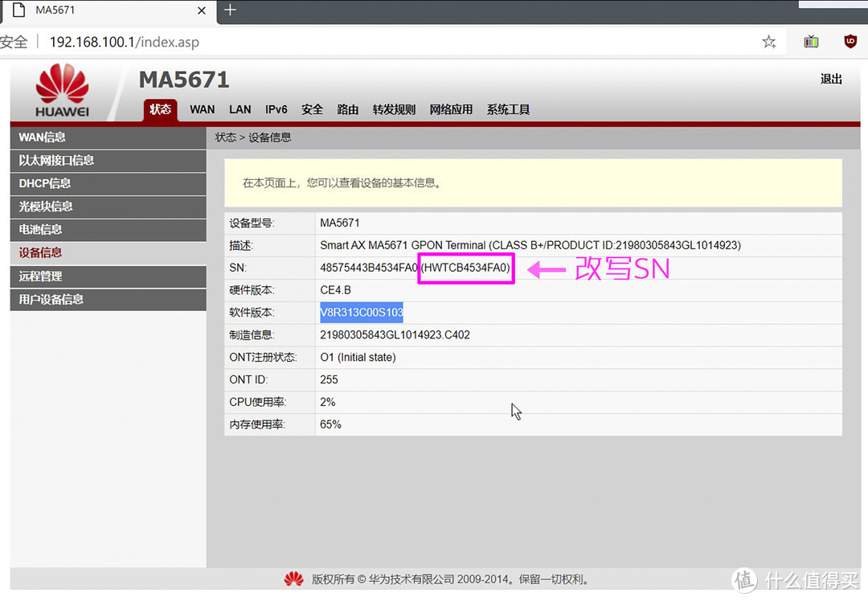Open DHCP信息 in the sidebar
Image resolution: width=868 pixels, height=602 pixels.
108,183
